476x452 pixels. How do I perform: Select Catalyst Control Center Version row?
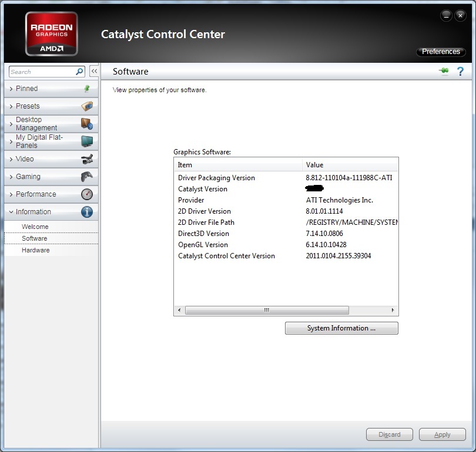[286, 256]
